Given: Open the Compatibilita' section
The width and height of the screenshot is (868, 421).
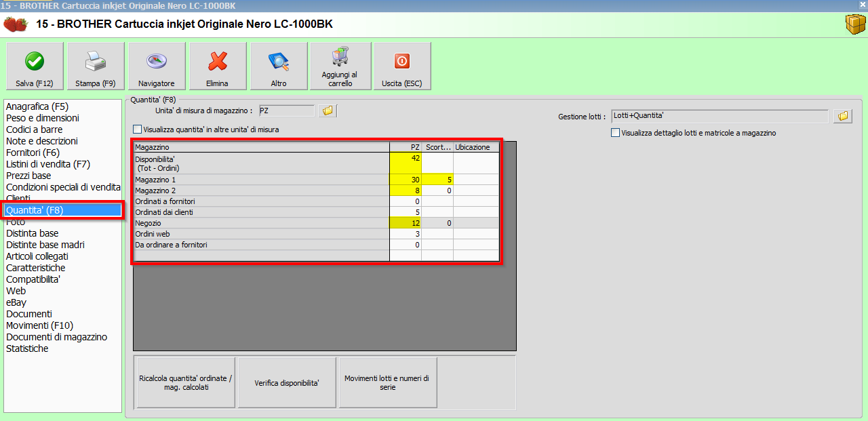Looking at the screenshot, I should [33, 279].
